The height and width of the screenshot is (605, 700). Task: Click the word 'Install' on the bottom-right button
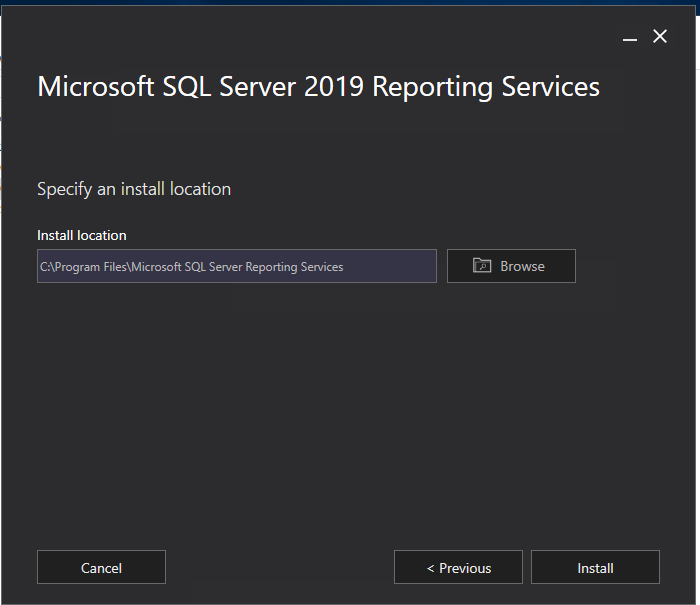click(x=595, y=568)
